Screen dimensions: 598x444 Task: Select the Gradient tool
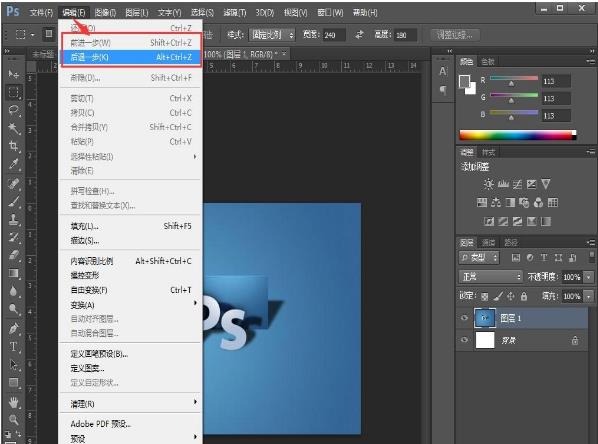click(14, 273)
